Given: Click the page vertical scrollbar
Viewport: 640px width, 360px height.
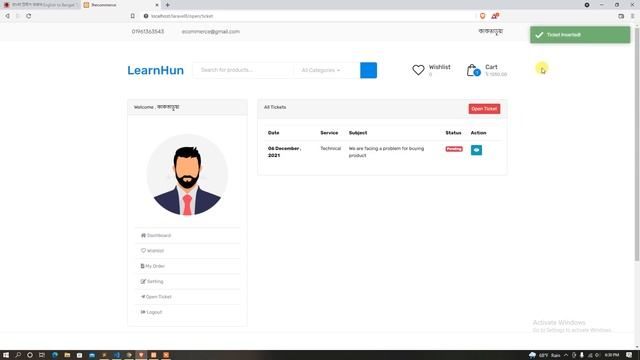Looking at the screenshot, I should coord(637,143).
